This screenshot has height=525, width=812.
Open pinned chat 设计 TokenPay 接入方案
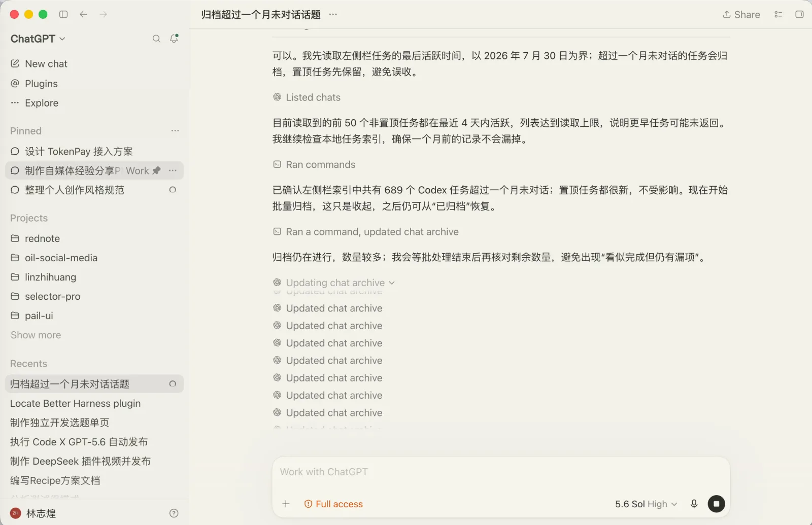tap(94, 151)
